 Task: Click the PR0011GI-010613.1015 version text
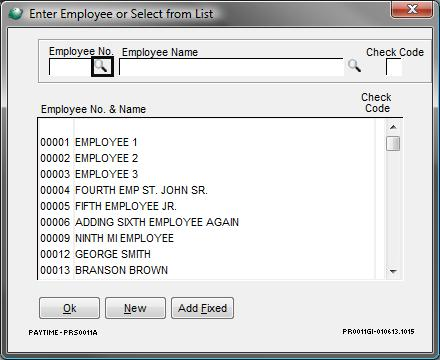(378, 332)
